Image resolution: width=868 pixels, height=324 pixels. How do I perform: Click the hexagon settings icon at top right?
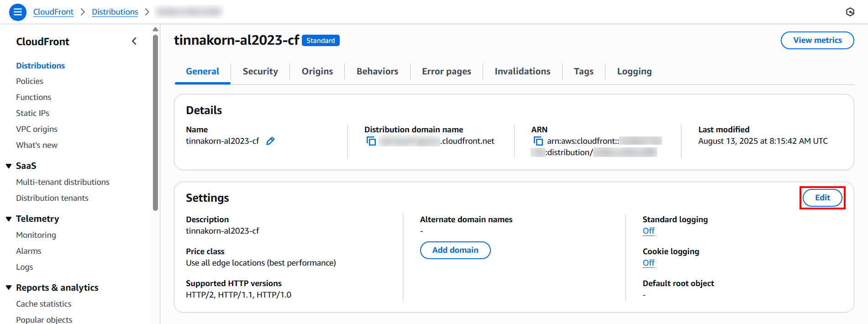click(x=850, y=12)
